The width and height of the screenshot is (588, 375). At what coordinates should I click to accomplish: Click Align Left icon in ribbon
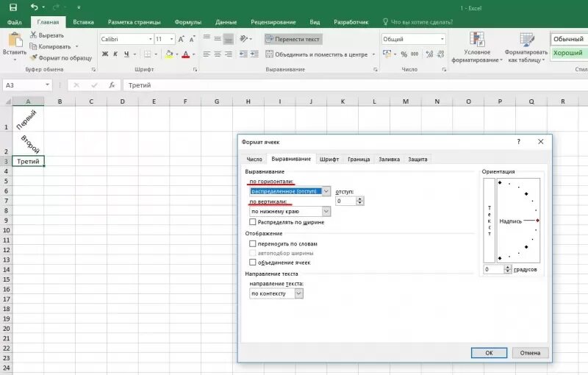tap(207, 54)
